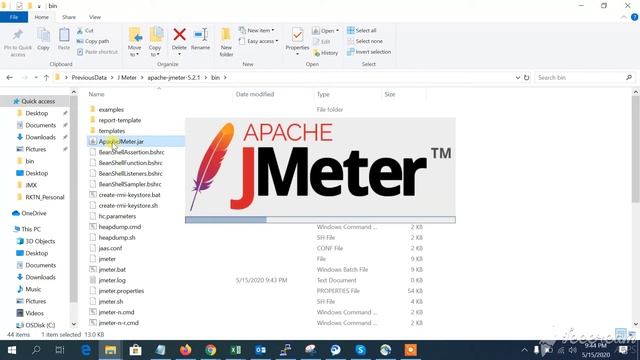This screenshot has width=640, height=360.
Task: Switch to the Share ribbon tab
Action: click(69, 17)
